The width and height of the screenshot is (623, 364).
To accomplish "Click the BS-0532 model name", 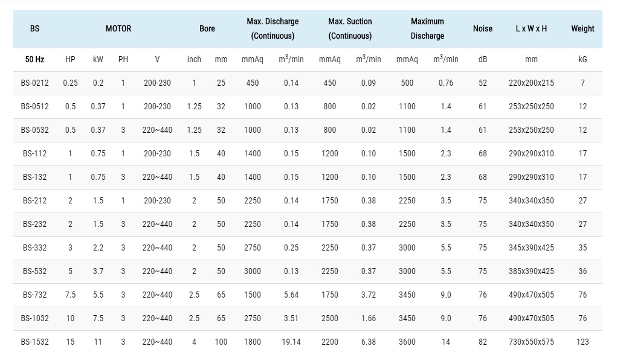I will point(34,130).
